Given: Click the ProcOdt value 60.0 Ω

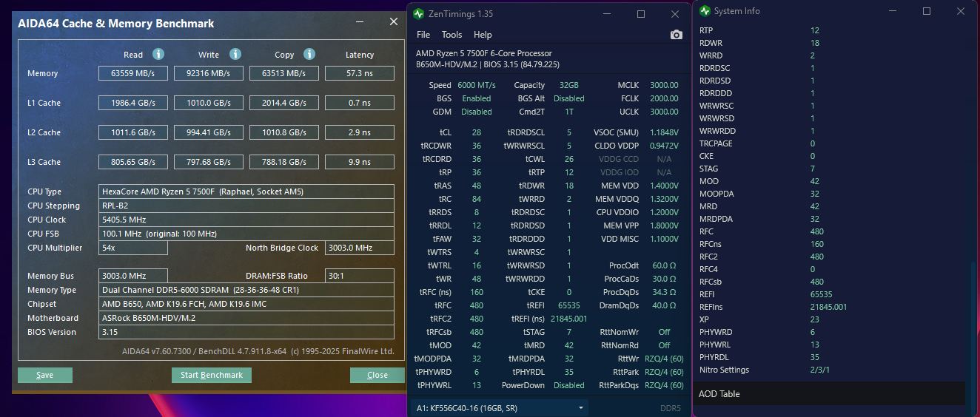Looking at the screenshot, I should coord(664,265).
